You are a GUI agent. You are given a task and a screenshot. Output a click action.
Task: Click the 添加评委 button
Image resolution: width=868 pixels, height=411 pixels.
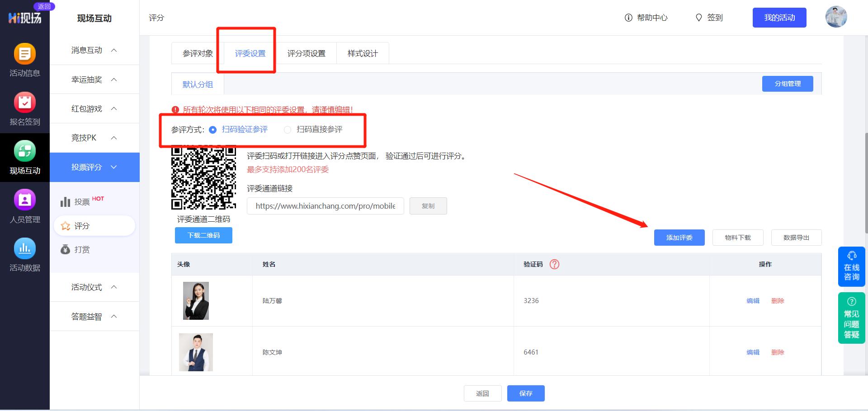click(679, 237)
